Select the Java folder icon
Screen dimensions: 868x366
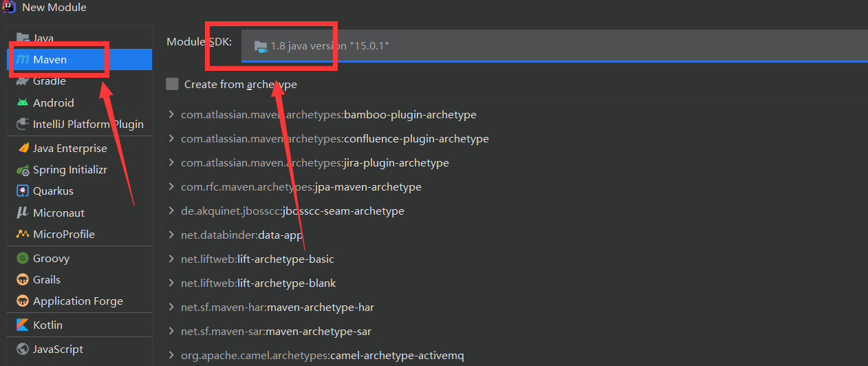23,38
